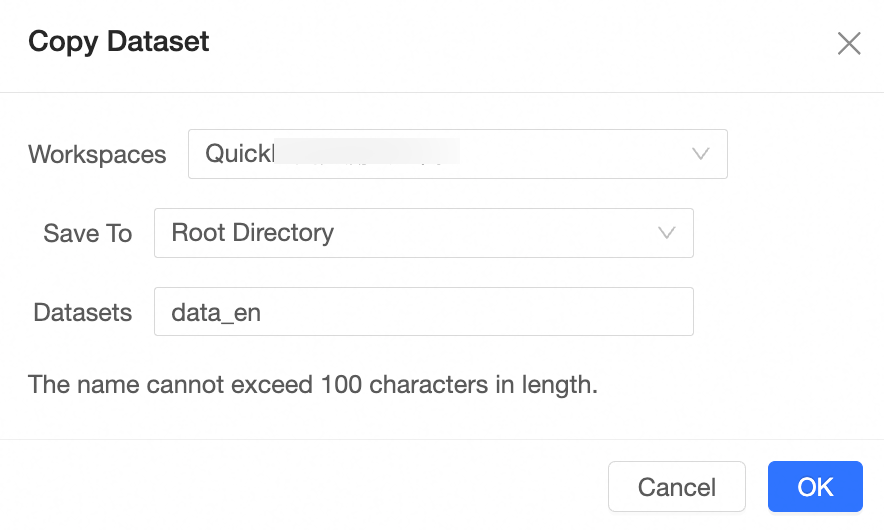Viewport: 884px width, 530px height.
Task: Click the 100 characters length hint
Action: pyautogui.click(x=313, y=385)
